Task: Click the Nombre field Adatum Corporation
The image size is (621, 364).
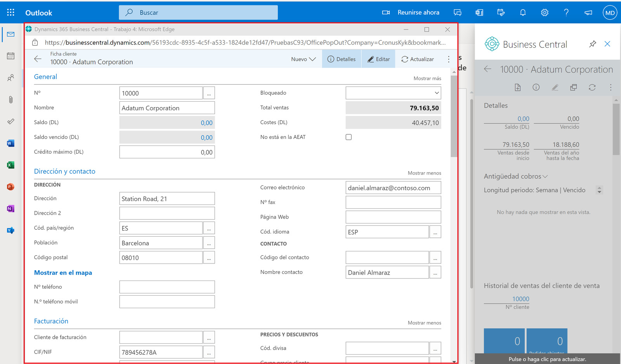Action: tap(167, 108)
